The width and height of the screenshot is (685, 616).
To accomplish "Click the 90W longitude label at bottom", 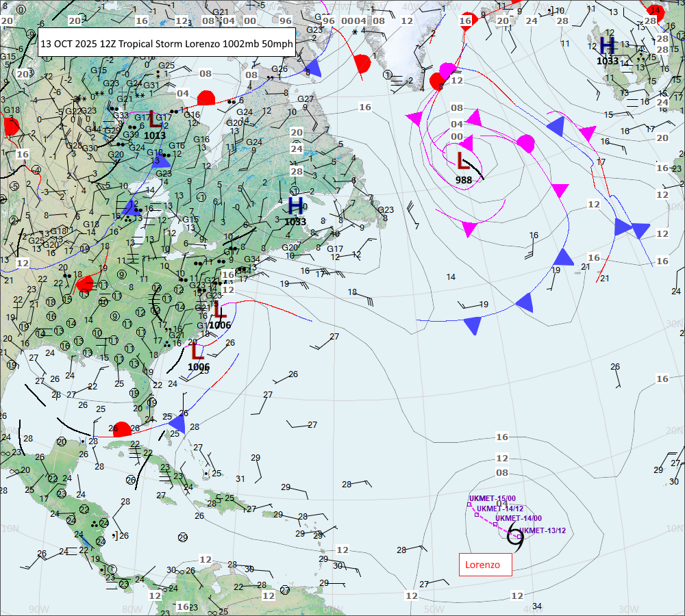I will click(39, 608).
